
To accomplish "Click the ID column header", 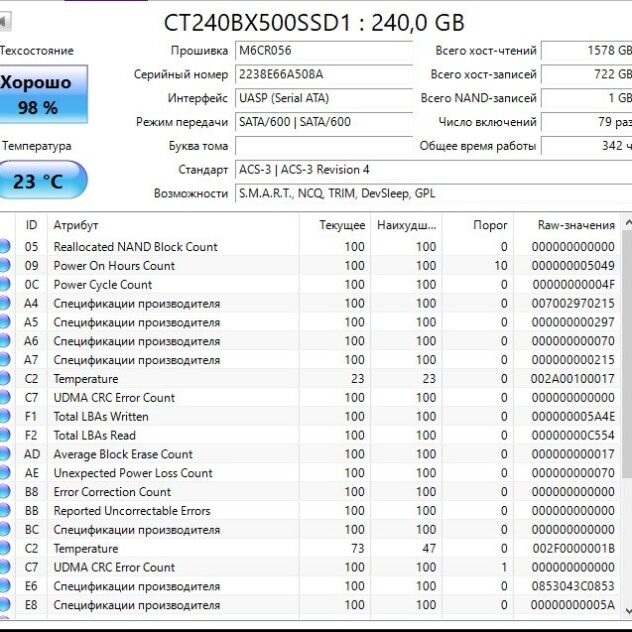I will (31, 225).
